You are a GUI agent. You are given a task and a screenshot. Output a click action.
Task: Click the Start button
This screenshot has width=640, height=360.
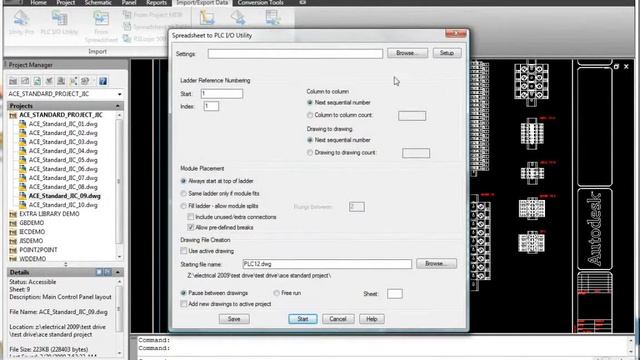pyautogui.click(x=302, y=319)
